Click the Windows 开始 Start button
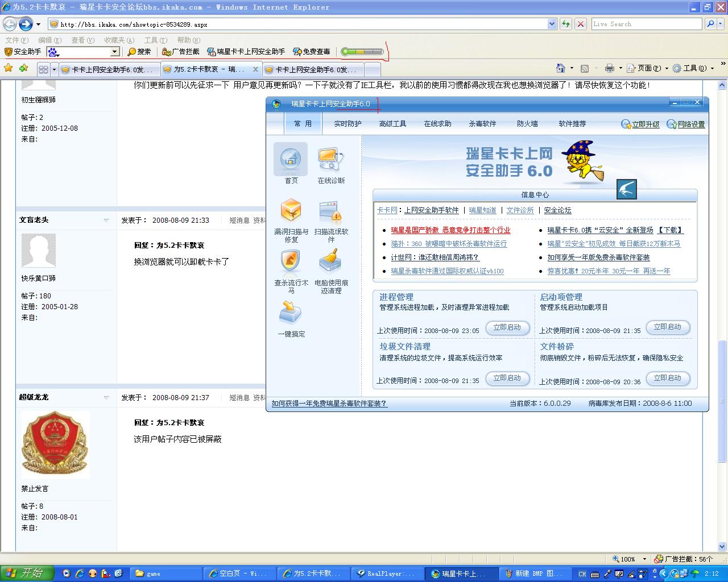The height and width of the screenshot is (582, 728). point(27,573)
